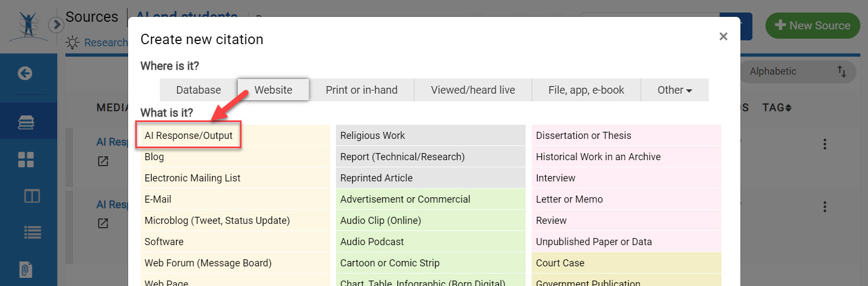Open the list lines icon in the sidebar
The image size is (868, 286).
pos(32,233)
